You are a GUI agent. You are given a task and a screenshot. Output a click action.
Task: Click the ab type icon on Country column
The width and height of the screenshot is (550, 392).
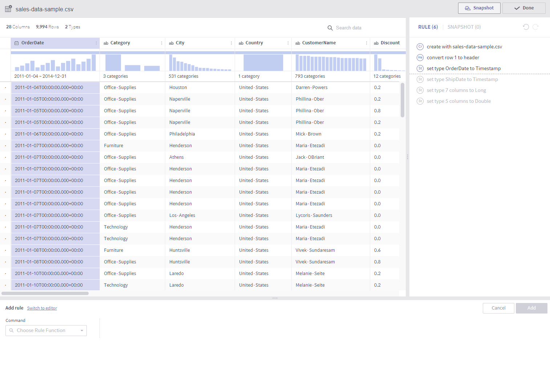[x=241, y=43]
